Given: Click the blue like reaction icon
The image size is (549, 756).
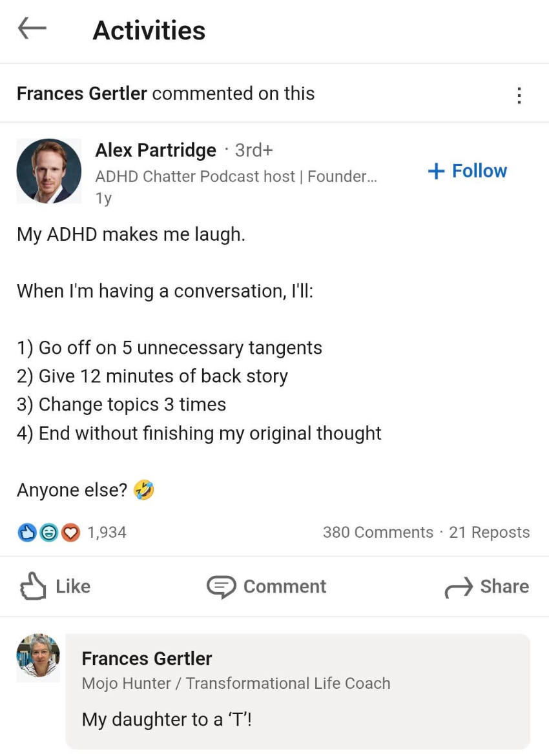Looking at the screenshot, I should [x=26, y=533].
